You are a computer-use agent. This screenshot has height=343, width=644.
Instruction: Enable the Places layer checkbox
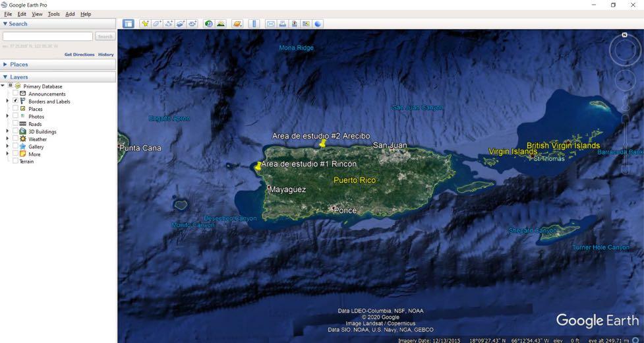[x=15, y=109]
